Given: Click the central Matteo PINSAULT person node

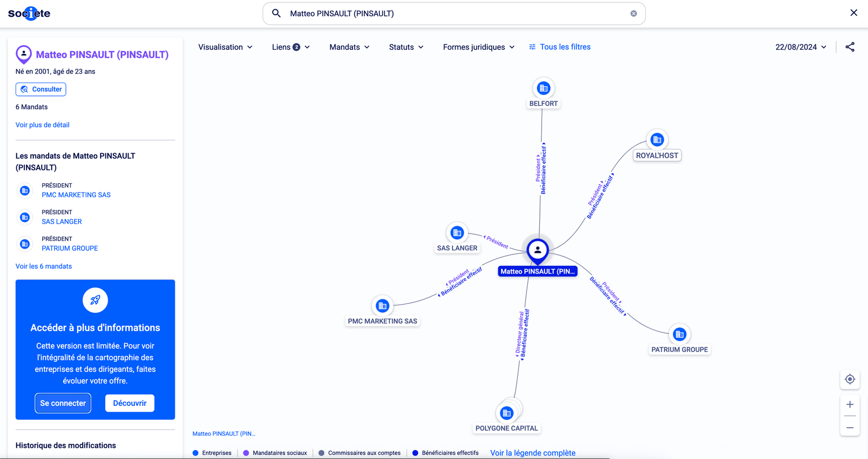Looking at the screenshot, I should click(538, 250).
